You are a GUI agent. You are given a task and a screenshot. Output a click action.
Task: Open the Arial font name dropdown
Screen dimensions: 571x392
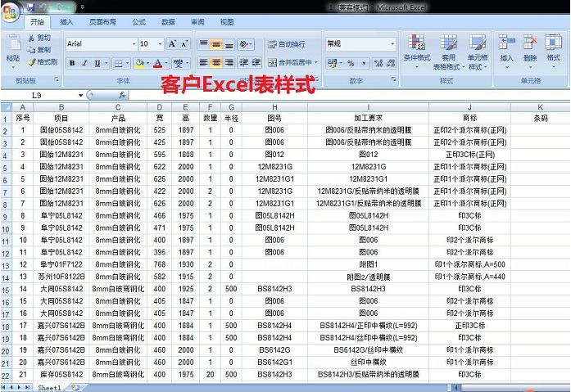tap(134, 44)
